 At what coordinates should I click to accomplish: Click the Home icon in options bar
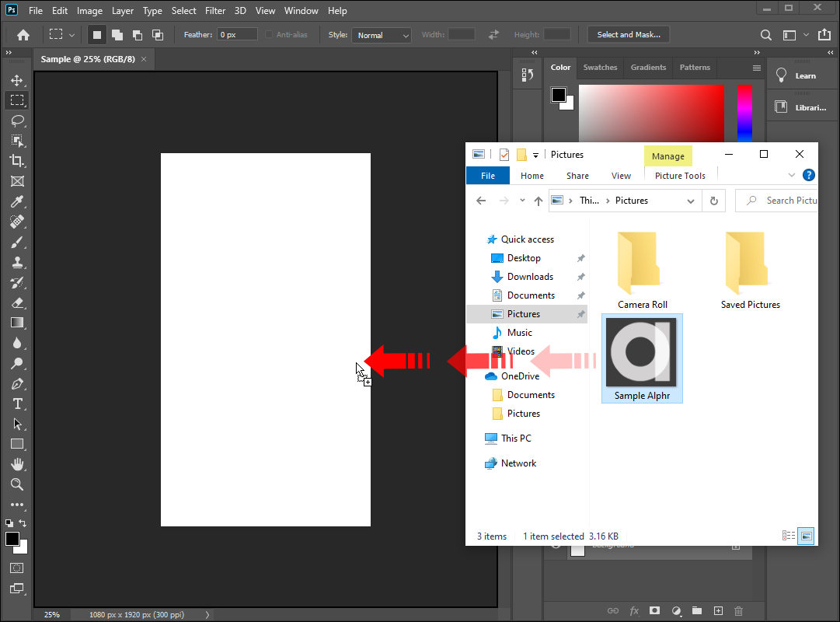[23, 35]
